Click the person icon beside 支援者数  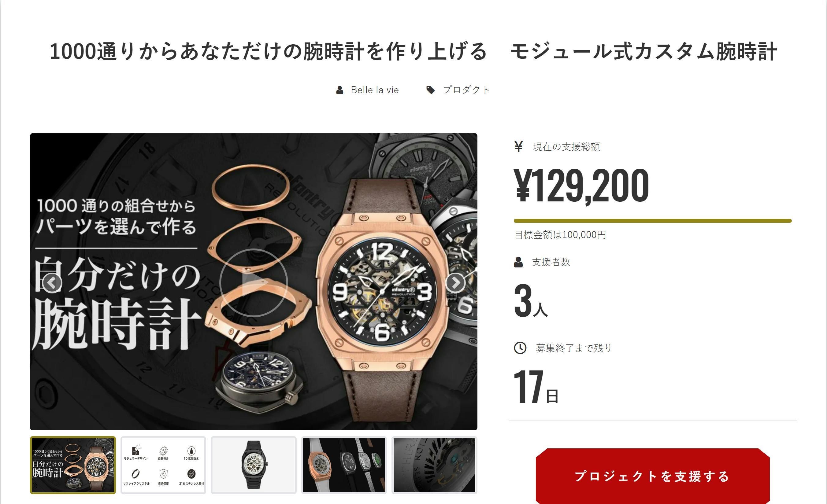click(518, 262)
